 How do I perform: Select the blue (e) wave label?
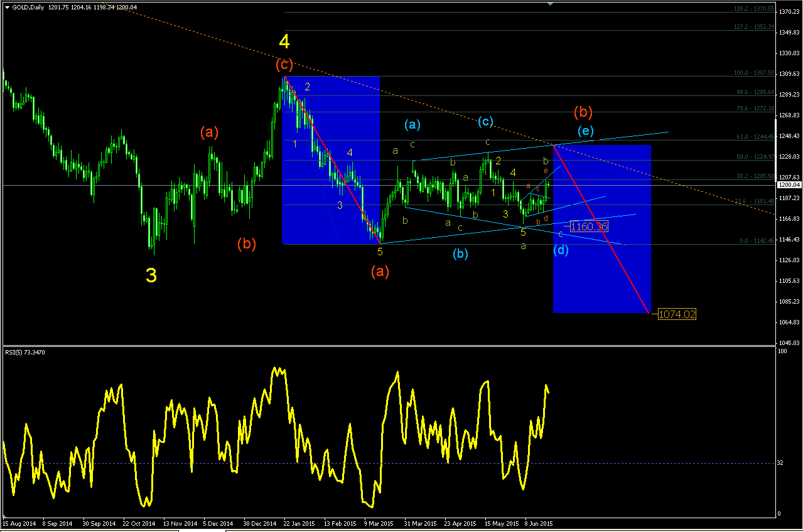pyautogui.click(x=585, y=130)
